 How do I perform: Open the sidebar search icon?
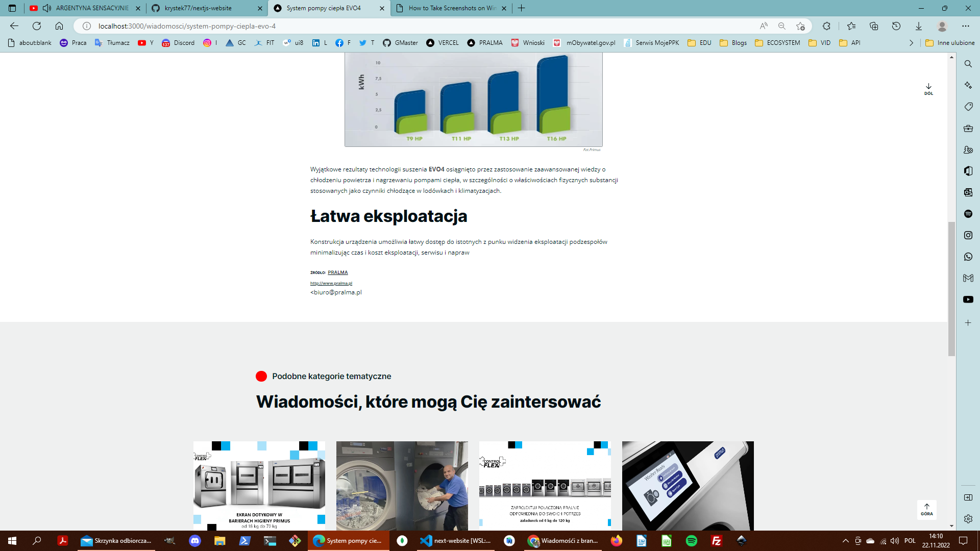tap(968, 64)
